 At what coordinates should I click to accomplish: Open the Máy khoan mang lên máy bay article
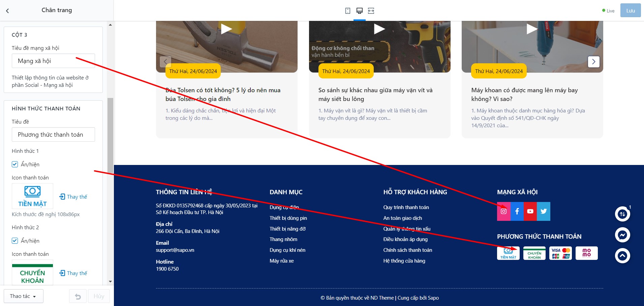(x=524, y=95)
